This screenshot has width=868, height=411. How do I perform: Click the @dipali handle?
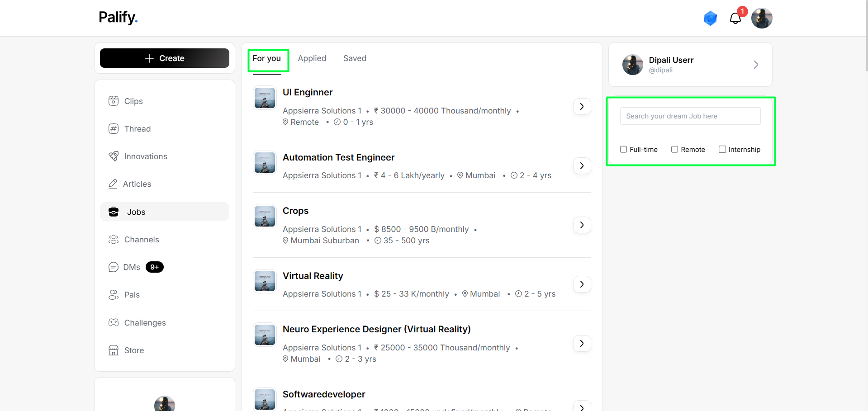[660, 70]
